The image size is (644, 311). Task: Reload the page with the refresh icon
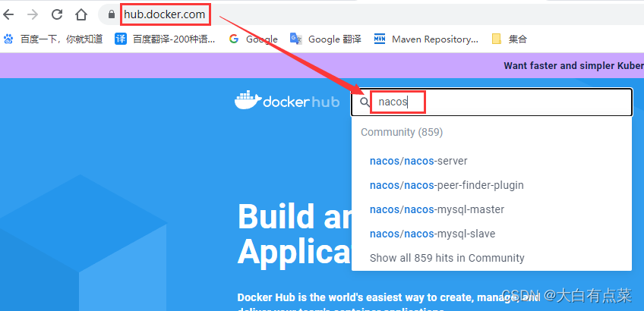[x=57, y=14]
